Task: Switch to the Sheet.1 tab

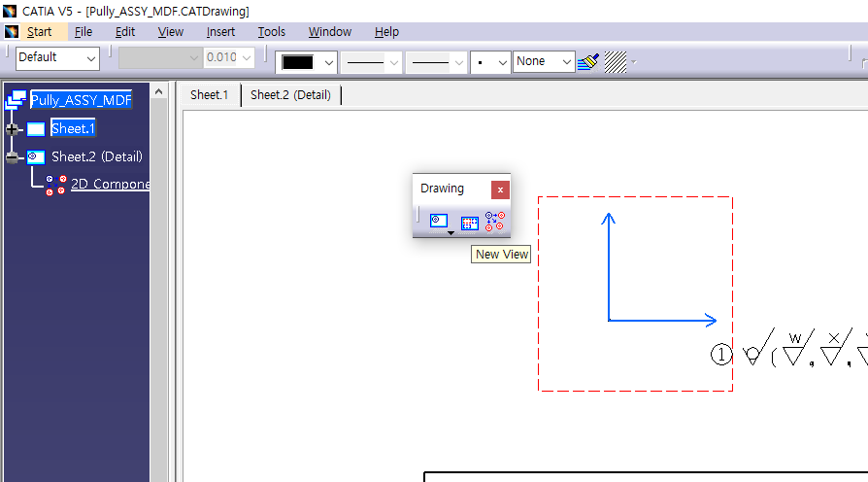Action: pyautogui.click(x=210, y=94)
